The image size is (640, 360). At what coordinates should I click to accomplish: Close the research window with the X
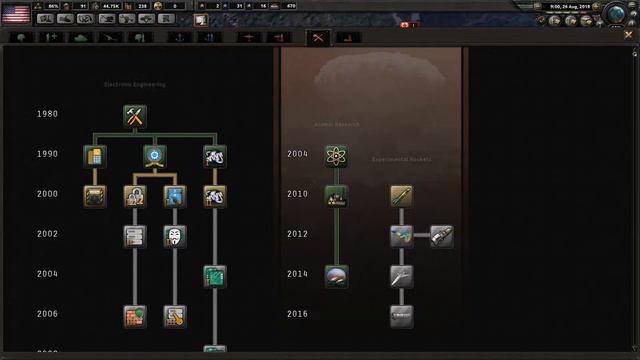coord(628,36)
